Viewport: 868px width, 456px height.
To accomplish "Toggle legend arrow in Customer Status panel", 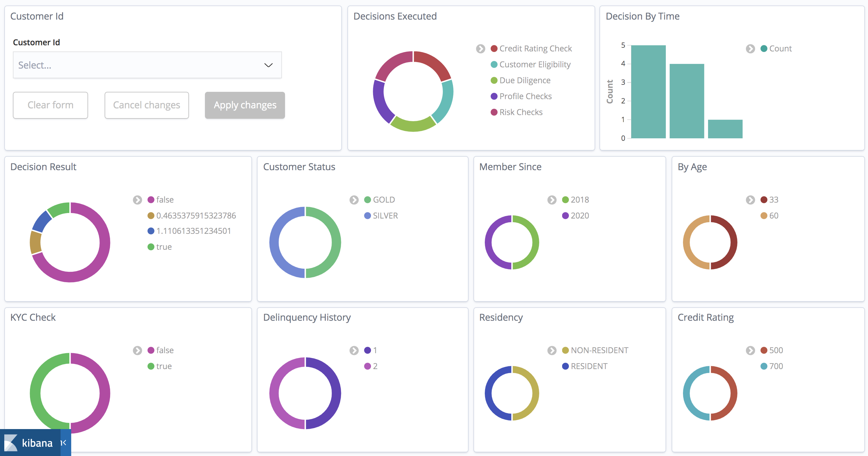I will click(354, 200).
